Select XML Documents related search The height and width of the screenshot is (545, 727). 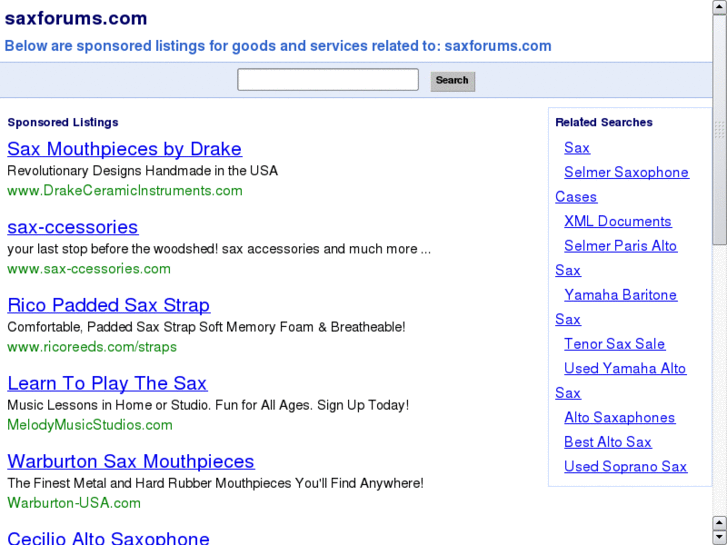(x=617, y=221)
